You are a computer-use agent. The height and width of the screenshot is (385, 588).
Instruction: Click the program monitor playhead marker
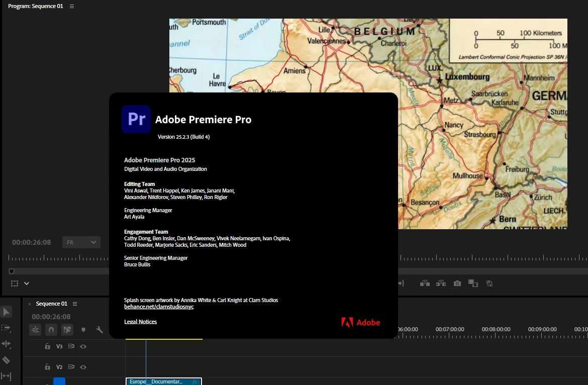(12, 271)
